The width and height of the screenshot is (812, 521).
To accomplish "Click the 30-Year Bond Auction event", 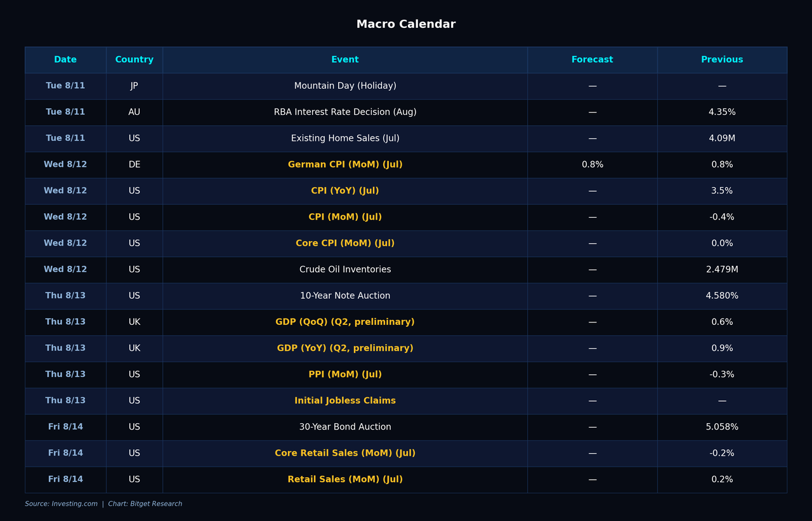I will tap(345, 427).
